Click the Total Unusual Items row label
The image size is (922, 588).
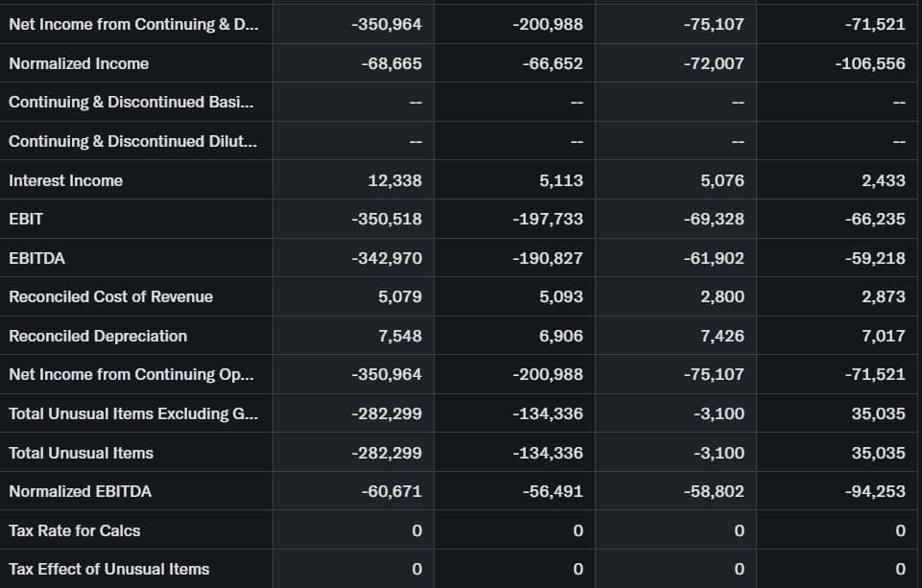tap(81, 453)
